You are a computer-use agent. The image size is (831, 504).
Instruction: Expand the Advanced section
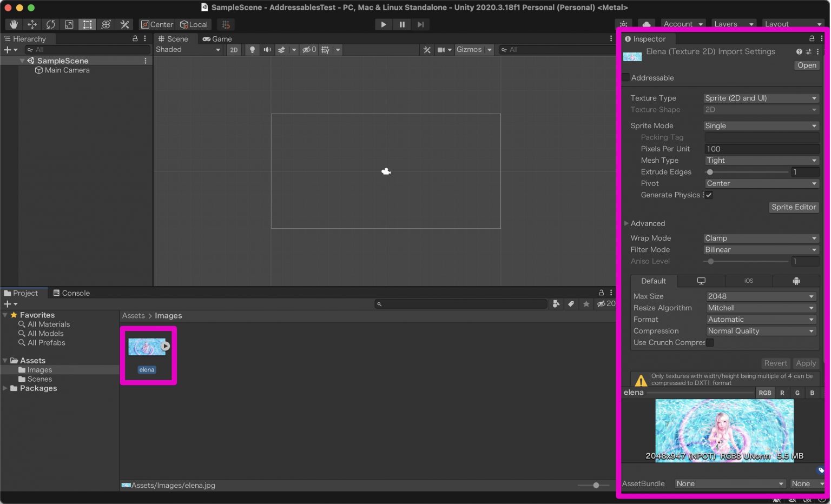pyautogui.click(x=627, y=223)
